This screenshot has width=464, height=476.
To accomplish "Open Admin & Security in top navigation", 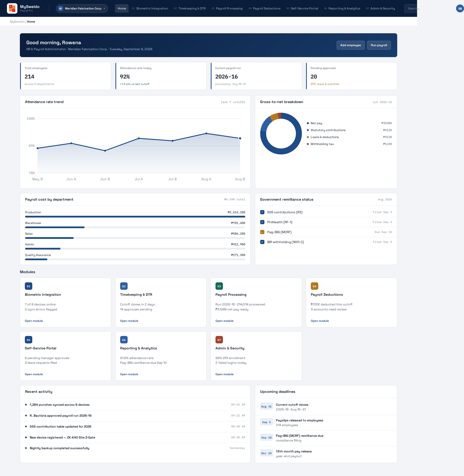I will pyautogui.click(x=380, y=9).
